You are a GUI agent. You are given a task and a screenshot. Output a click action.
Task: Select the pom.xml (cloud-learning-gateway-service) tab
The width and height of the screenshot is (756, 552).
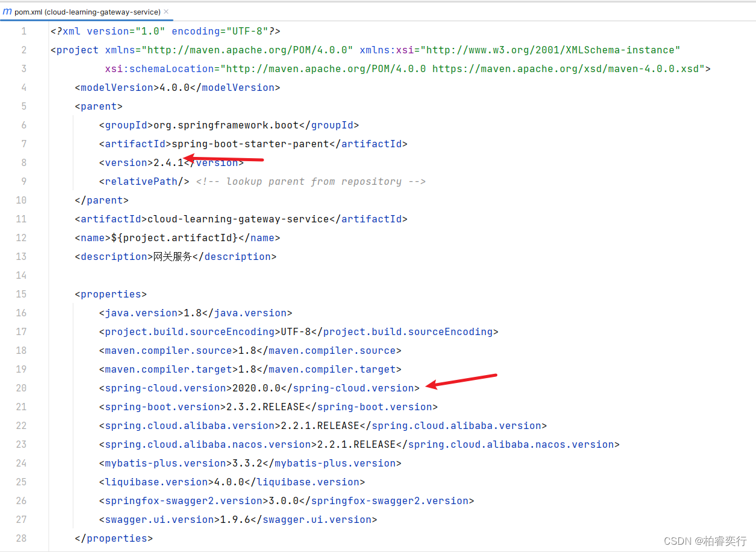click(x=87, y=12)
